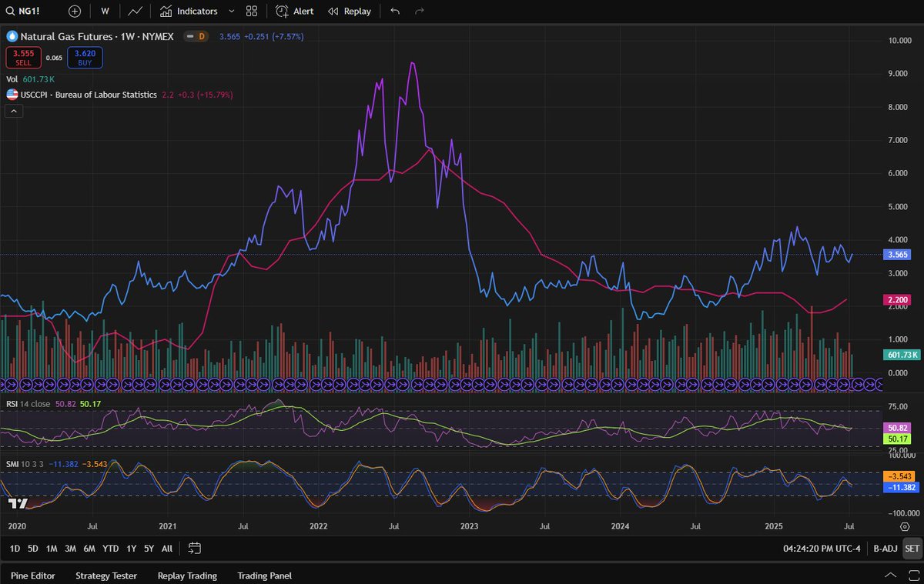
Task: Click the 2022 label on time axis
Action: [319, 526]
